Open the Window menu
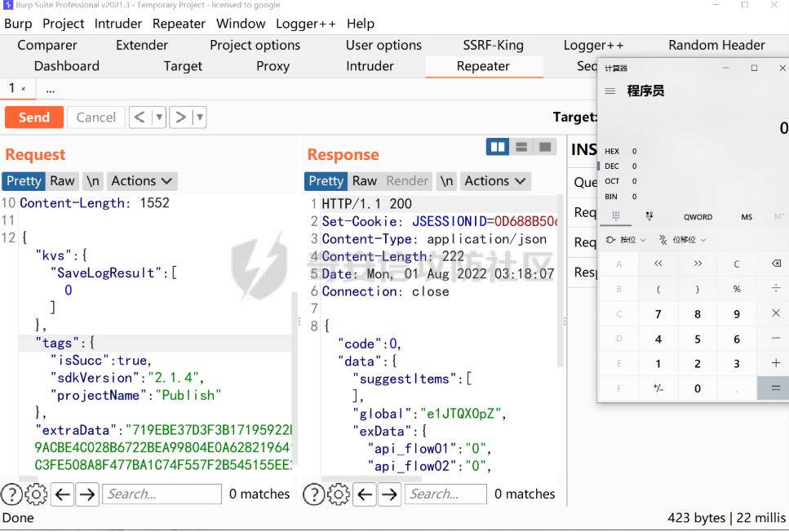Image resolution: width=789 pixels, height=532 pixels. tap(241, 24)
